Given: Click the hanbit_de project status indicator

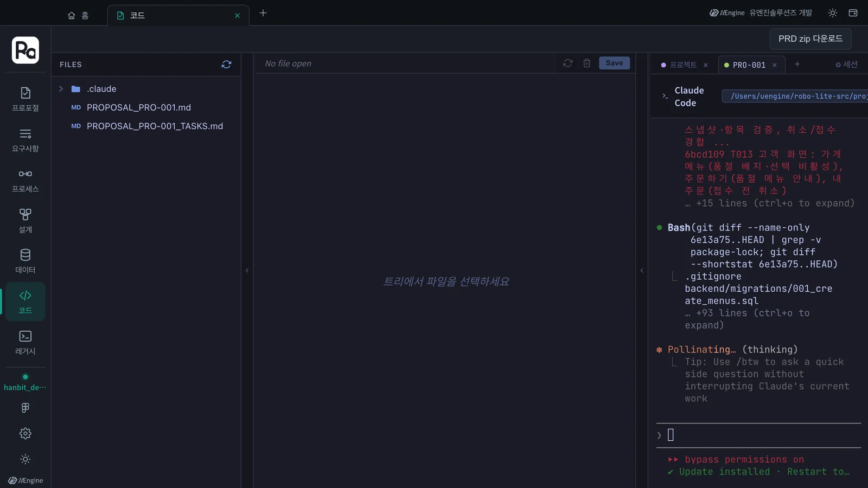Looking at the screenshot, I should [25, 382].
